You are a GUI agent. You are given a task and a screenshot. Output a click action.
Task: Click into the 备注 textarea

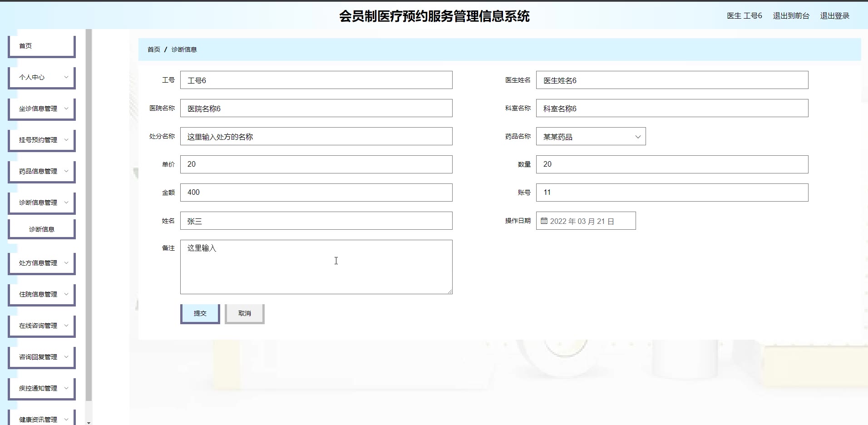pyautogui.click(x=316, y=267)
